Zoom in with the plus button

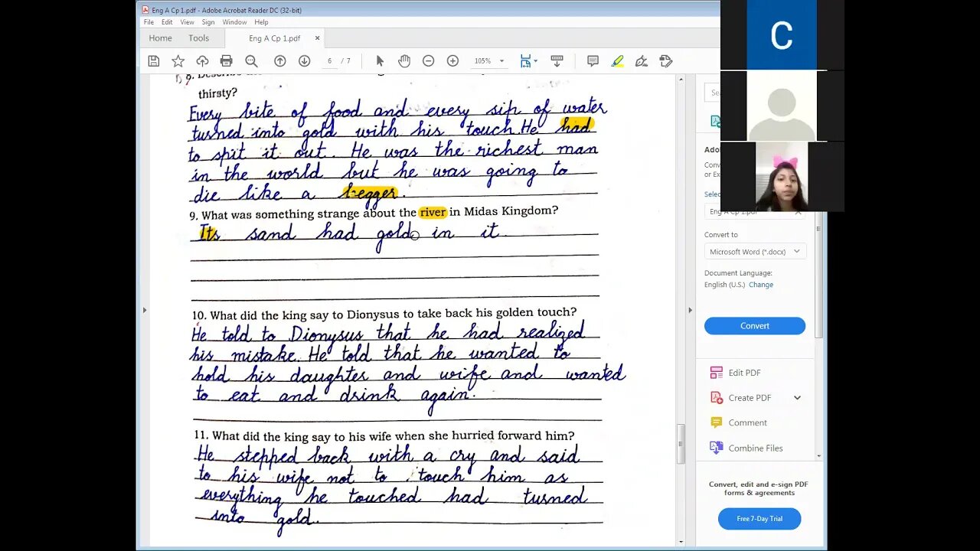[x=452, y=61]
